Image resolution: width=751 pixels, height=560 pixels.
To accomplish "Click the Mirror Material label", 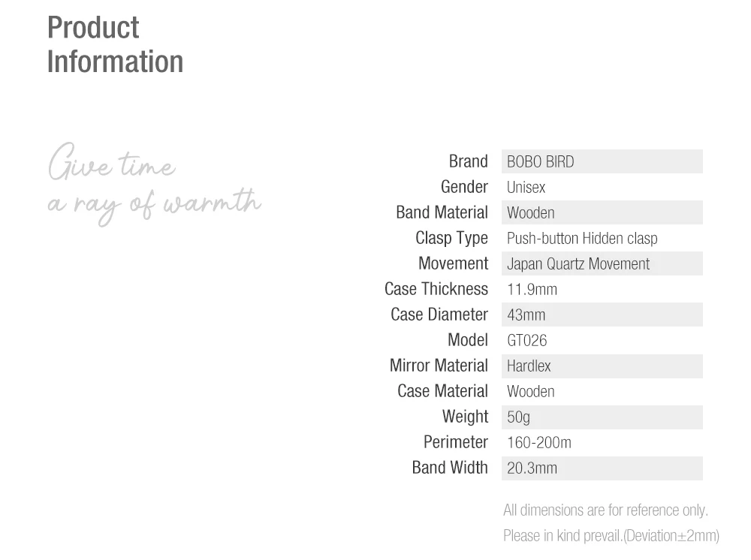I will click(x=439, y=366).
